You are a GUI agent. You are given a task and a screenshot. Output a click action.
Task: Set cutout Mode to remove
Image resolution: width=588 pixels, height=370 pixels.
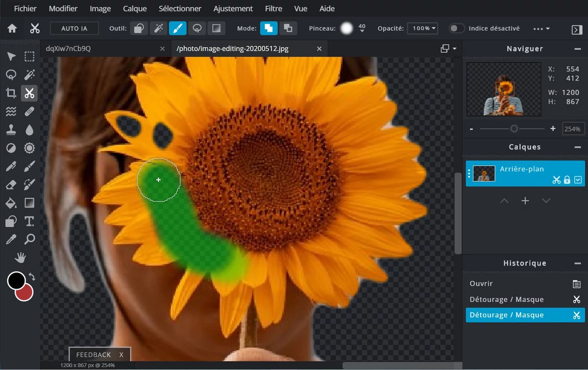288,28
